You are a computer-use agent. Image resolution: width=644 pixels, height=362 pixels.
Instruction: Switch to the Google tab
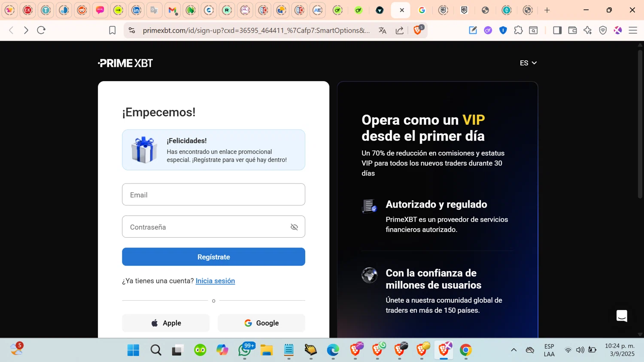[x=422, y=10]
